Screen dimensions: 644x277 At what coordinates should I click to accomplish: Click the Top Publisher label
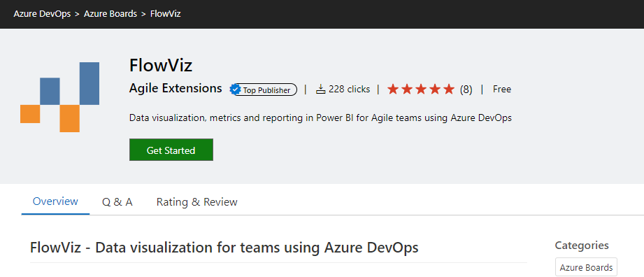click(266, 90)
